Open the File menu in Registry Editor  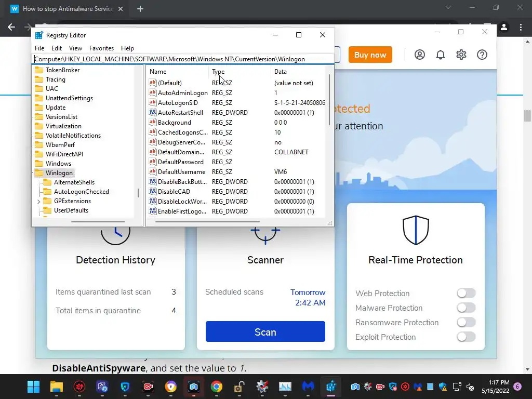[x=39, y=48]
